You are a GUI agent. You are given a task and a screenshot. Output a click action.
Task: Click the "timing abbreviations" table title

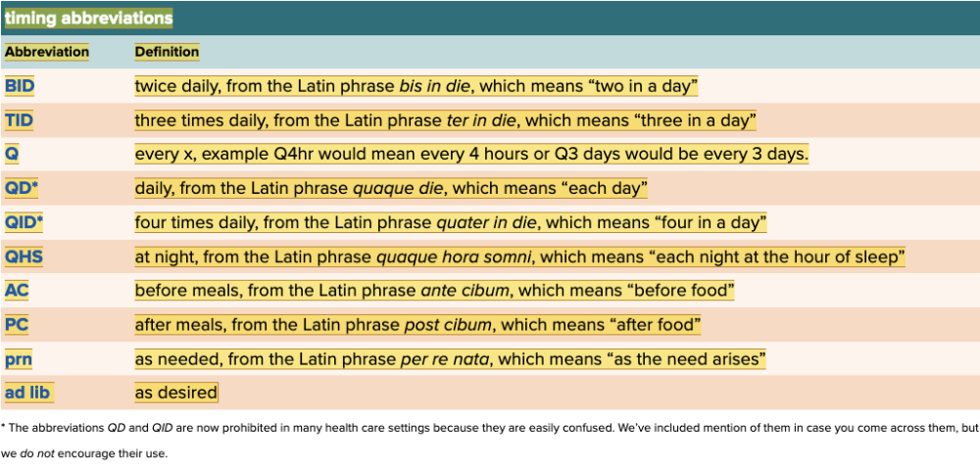88,19
